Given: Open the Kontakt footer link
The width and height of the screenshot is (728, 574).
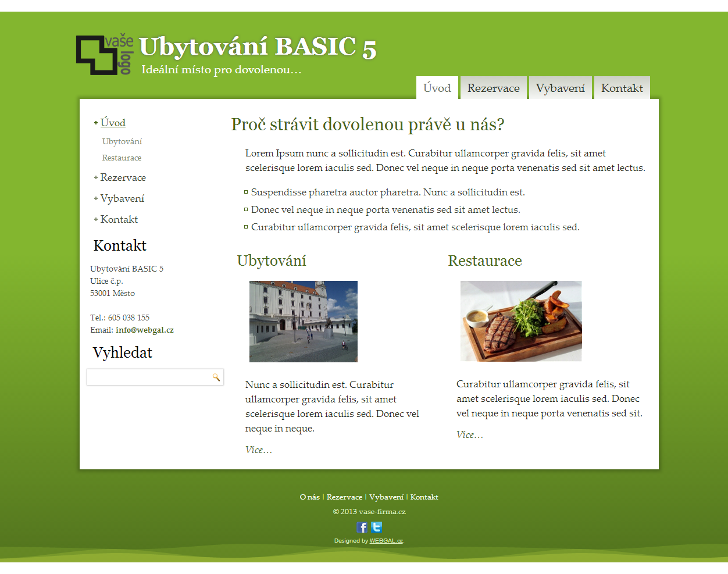Looking at the screenshot, I should pyautogui.click(x=424, y=497).
